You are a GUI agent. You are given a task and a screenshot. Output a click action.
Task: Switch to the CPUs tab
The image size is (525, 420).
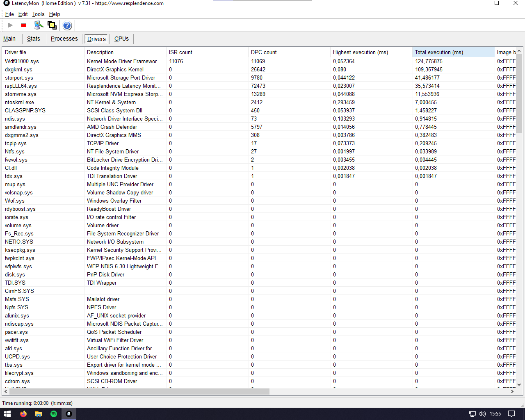coord(121,39)
